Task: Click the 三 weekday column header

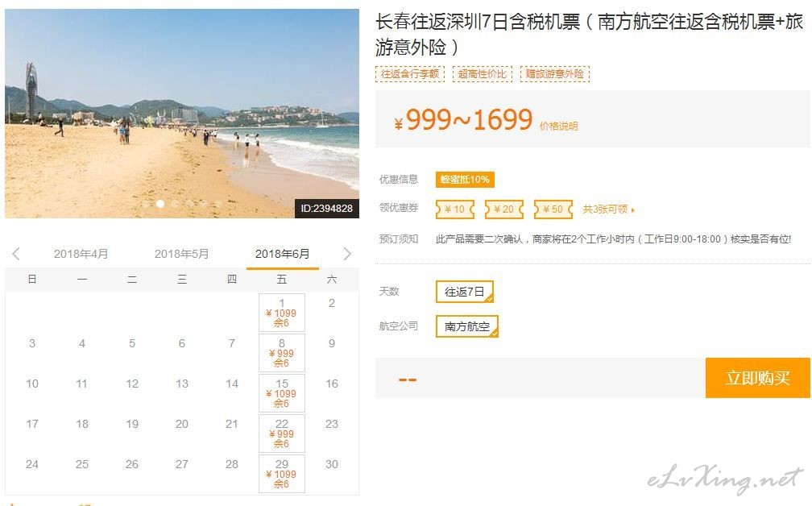Action: pyautogui.click(x=182, y=280)
